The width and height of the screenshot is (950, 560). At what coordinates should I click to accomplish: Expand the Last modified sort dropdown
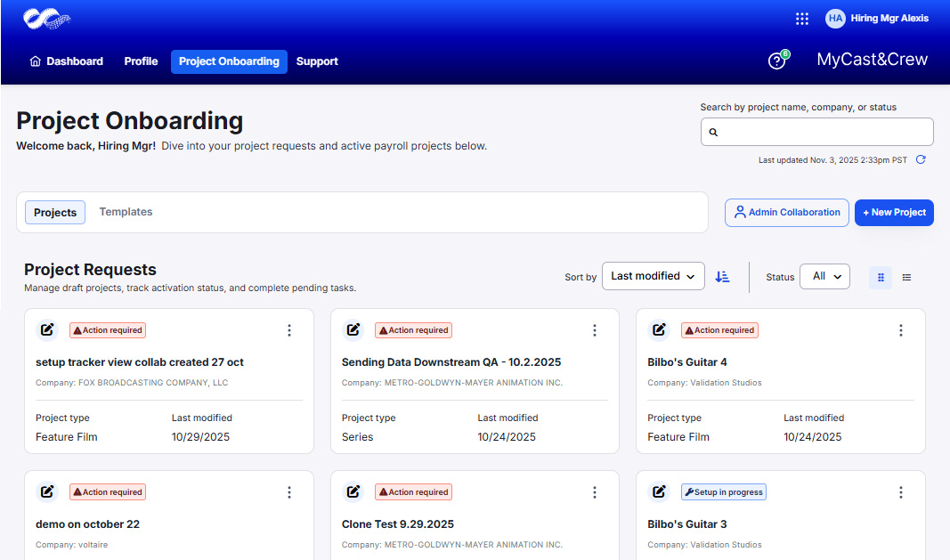(653, 277)
